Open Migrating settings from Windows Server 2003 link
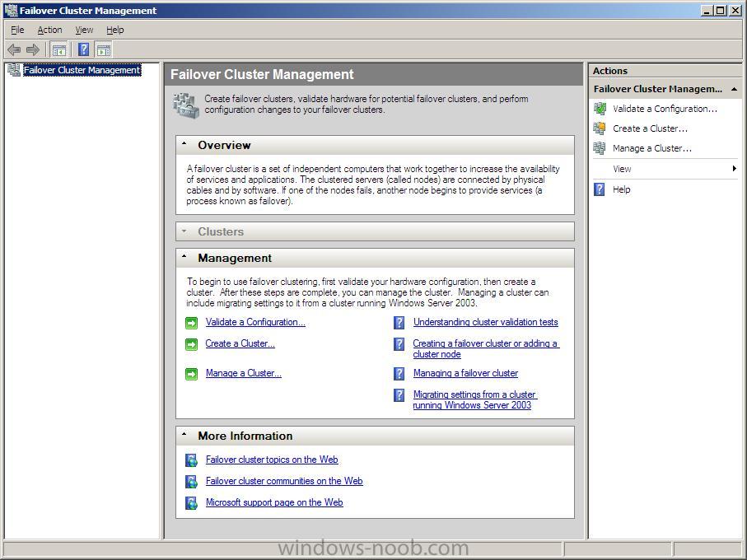747x560 pixels. tap(475, 400)
